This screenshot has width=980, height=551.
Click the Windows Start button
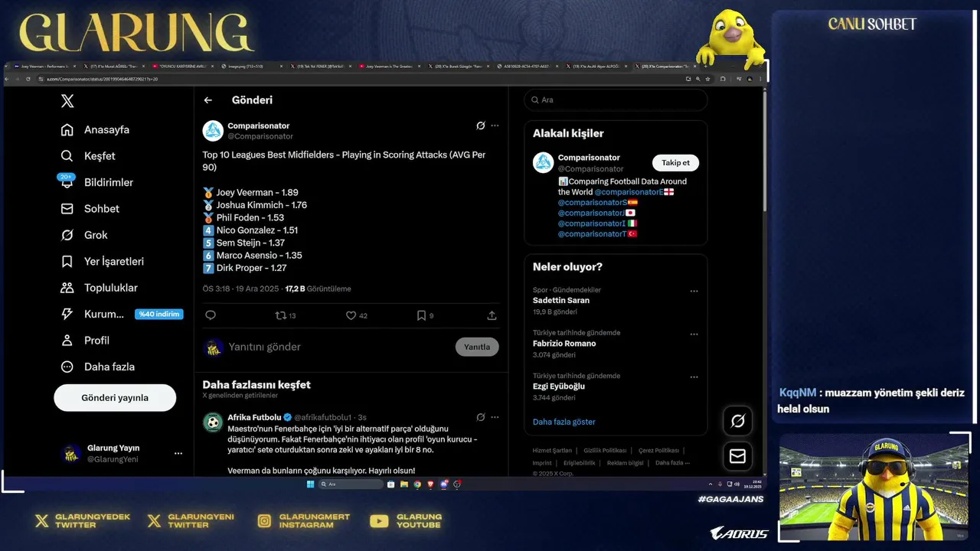310,484
